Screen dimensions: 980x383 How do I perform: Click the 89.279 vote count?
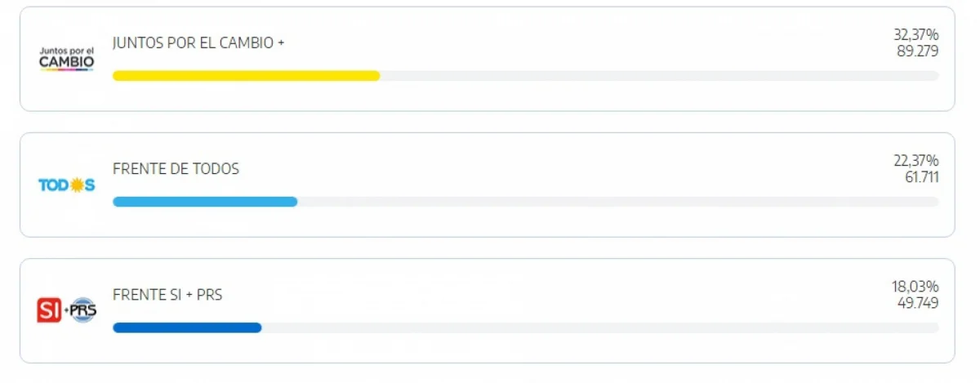point(917,51)
